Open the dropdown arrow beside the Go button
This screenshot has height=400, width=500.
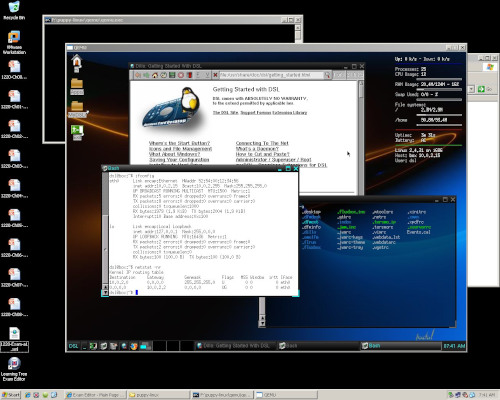(471, 89)
